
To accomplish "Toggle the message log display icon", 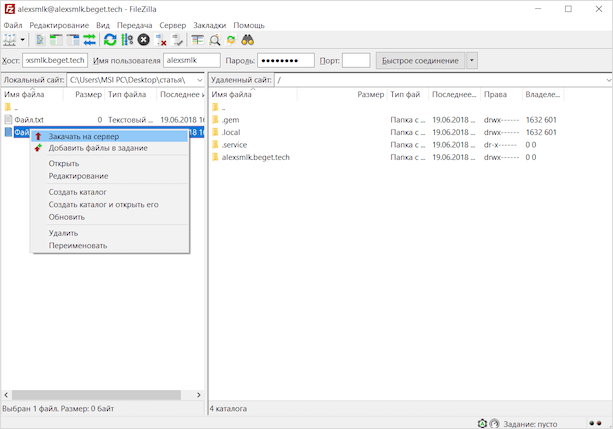I will 41,40.
